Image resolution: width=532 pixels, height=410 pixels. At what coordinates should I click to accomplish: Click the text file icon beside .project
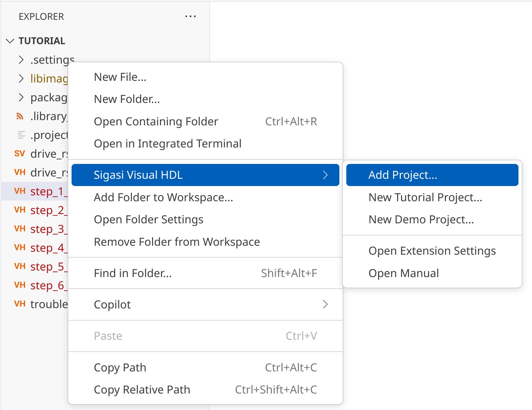point(21,135)
